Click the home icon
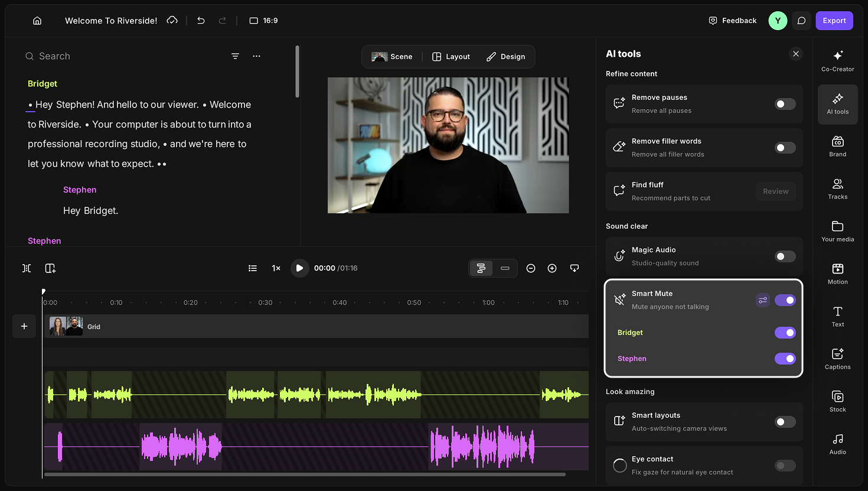The height and width of the screenshot is (491, 868). click(37, 21)
